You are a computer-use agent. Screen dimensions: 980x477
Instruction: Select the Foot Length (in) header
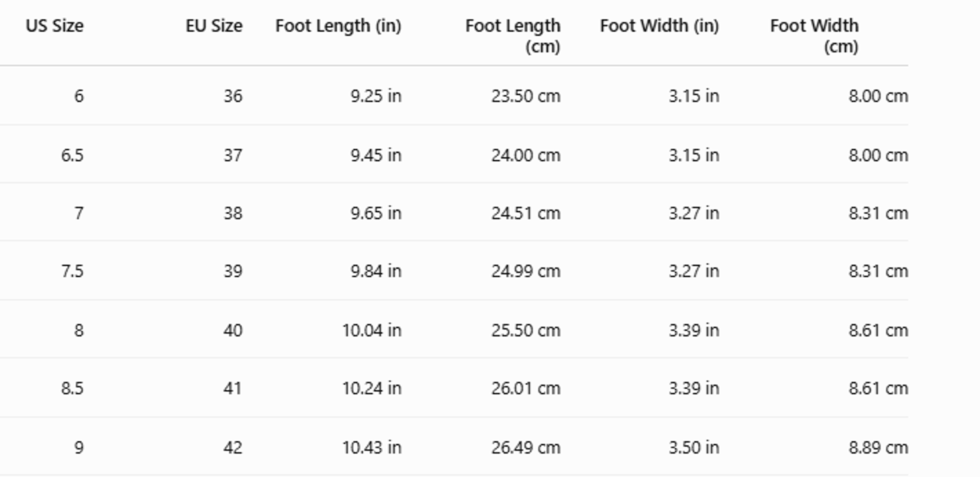[339, 26]
